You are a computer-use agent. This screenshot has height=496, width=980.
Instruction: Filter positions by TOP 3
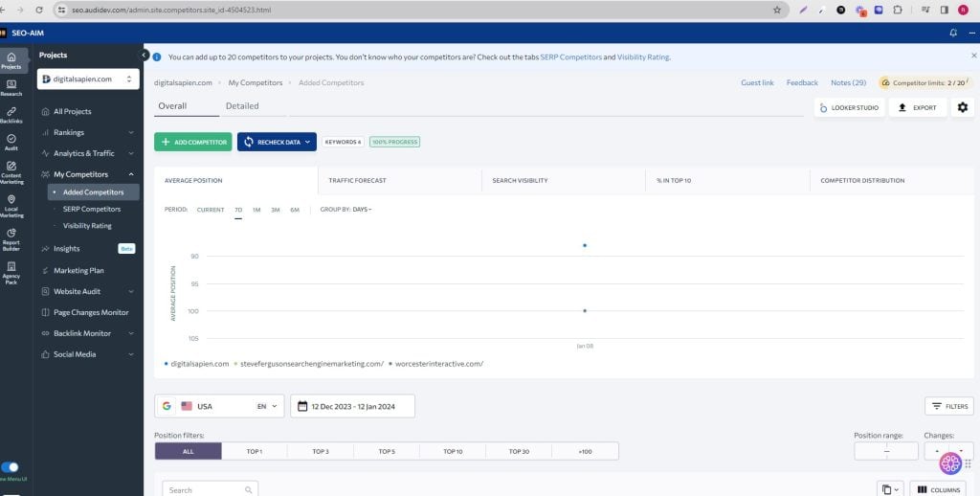coord(321,451)
